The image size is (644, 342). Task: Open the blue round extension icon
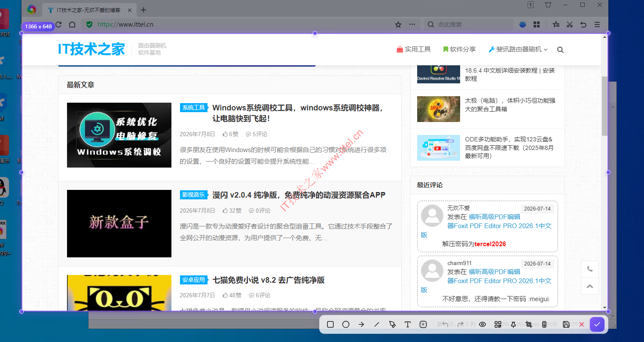pos(523,24)
